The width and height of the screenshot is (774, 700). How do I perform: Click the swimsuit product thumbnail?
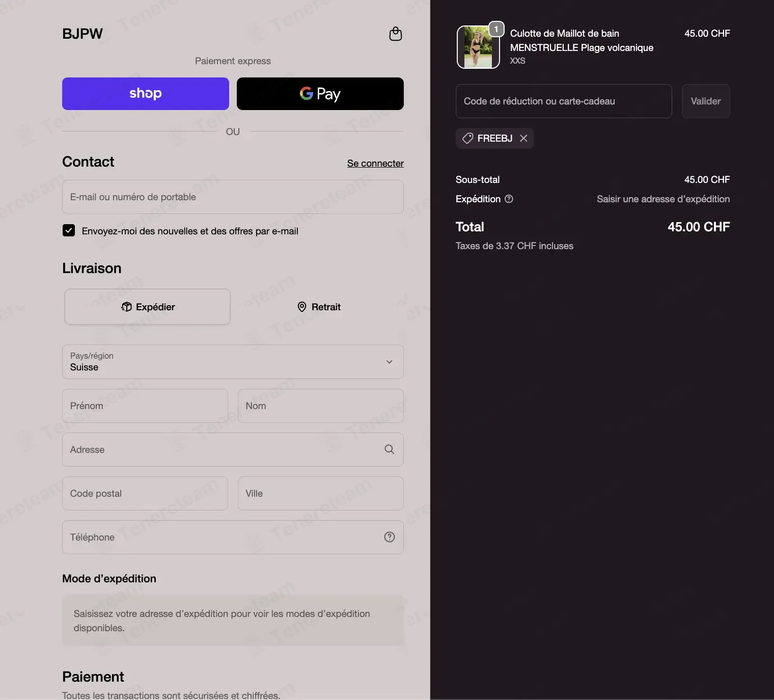pyautogui.click(x=478, y=47)
